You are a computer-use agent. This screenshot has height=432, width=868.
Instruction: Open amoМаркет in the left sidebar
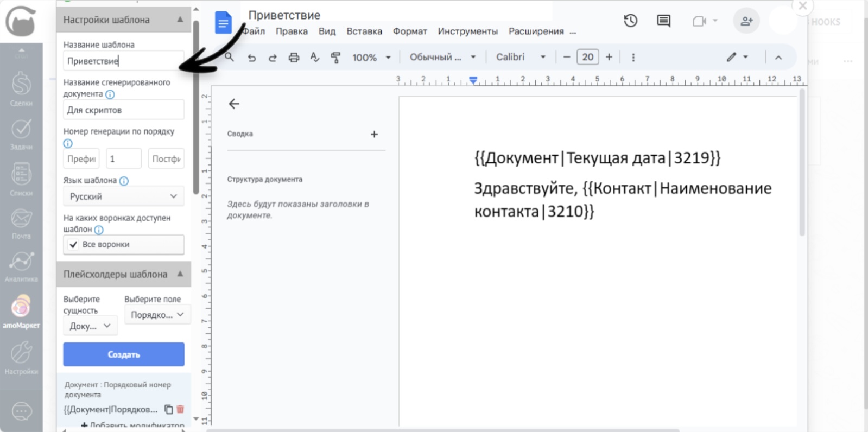[x=21, y=312]
